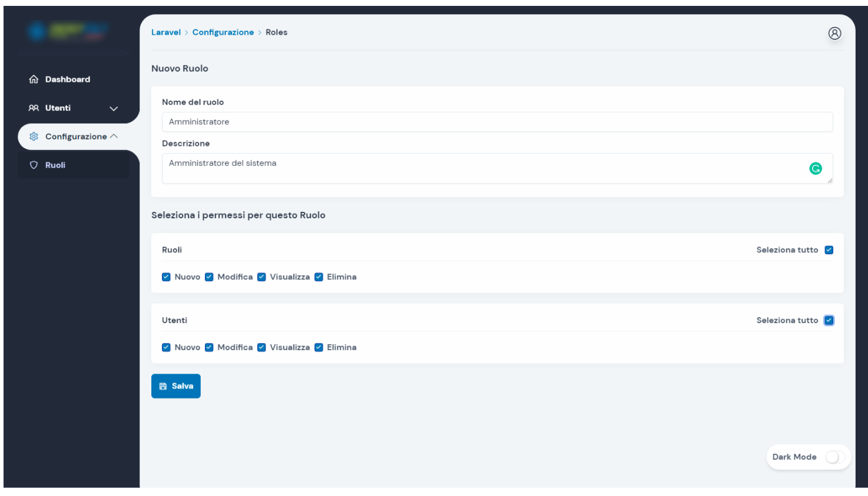Image resolution: width=868 pixels, height=496 pixels.
Task: Collapse the Configurazione menu chevron
Action: click(114, 137)
